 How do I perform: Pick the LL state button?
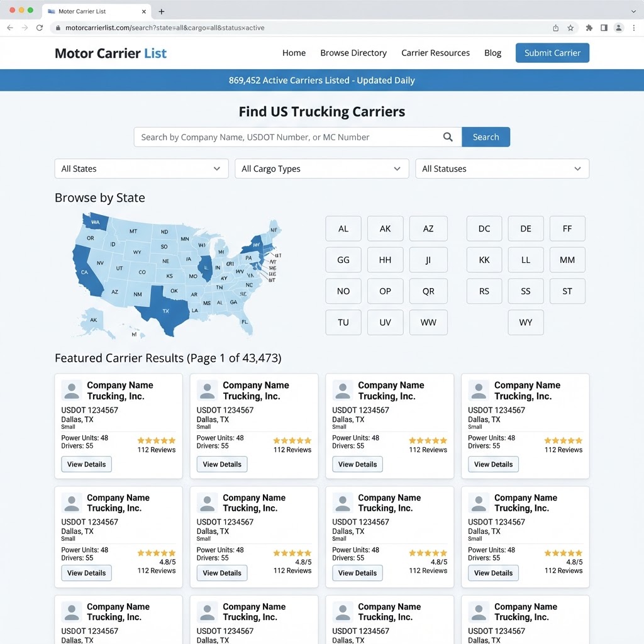[526, 260]
